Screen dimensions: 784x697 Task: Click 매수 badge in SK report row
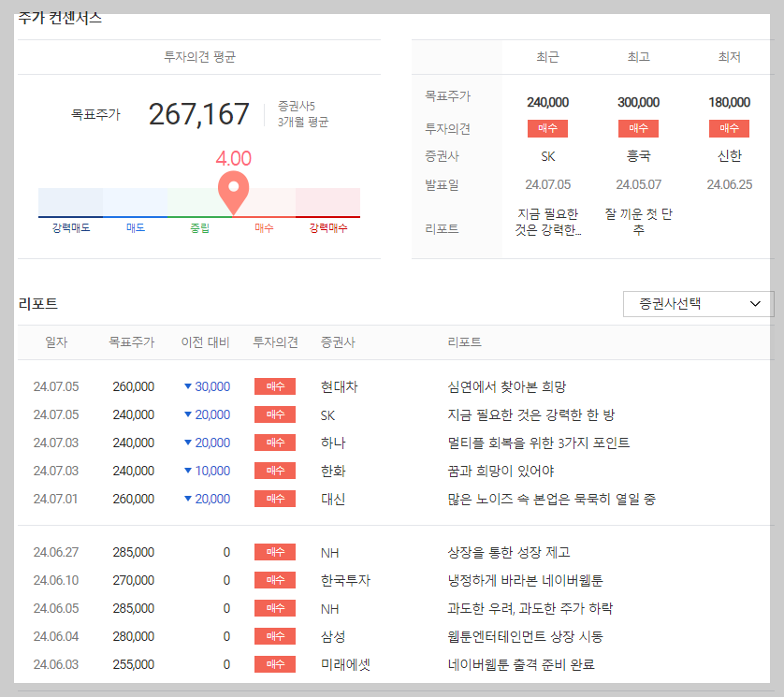(275, 414)
